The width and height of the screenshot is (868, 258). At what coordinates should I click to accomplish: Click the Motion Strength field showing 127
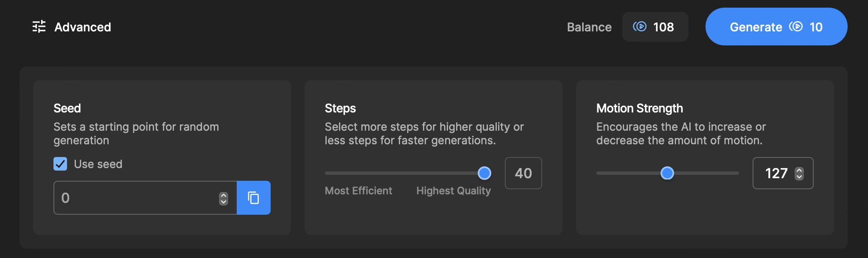[x=776, y=173]
